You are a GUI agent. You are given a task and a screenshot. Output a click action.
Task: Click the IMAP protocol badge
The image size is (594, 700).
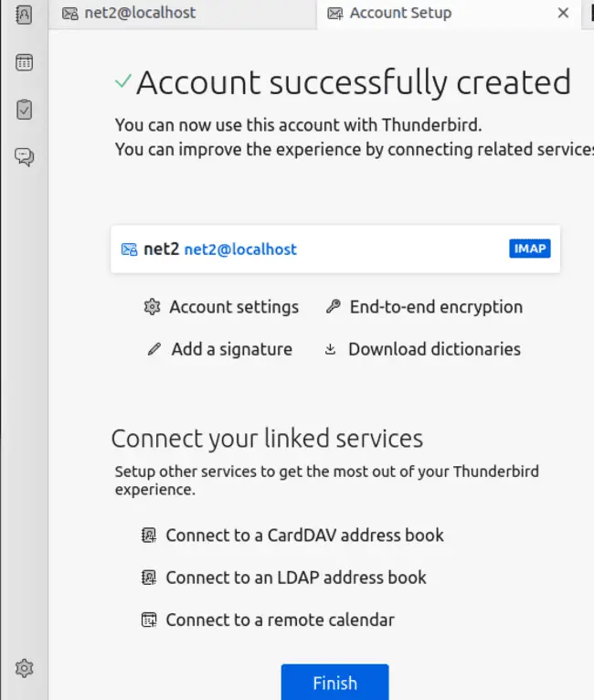tap(530, 249)
